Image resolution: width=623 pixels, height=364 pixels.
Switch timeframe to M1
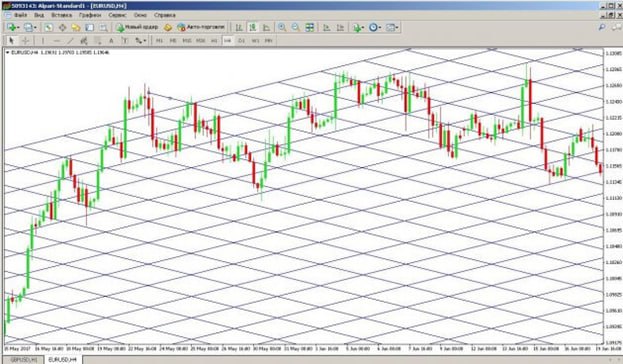tap(159, 41)
